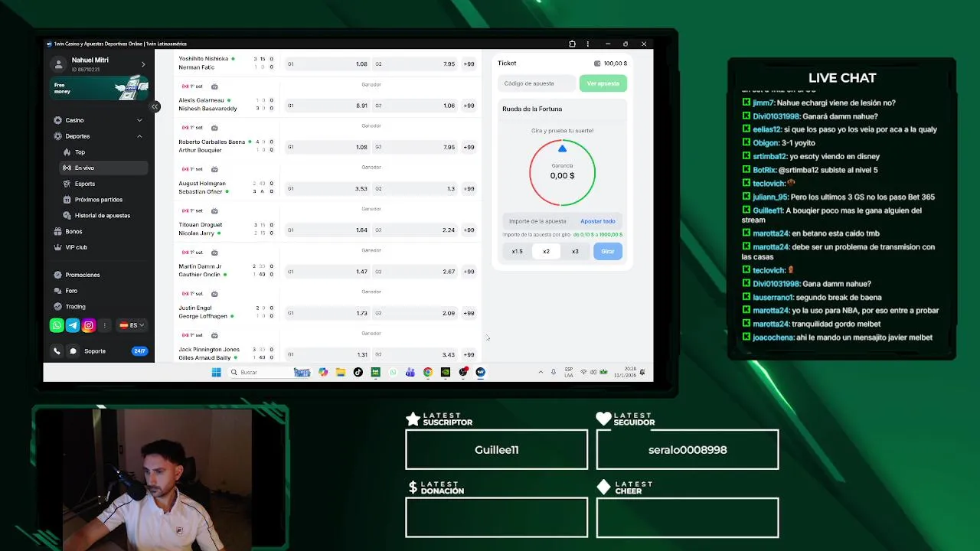Screen dimensions: 980x551
Task: Open TikTok from the taskbar
Action: [x=358, y=372]
